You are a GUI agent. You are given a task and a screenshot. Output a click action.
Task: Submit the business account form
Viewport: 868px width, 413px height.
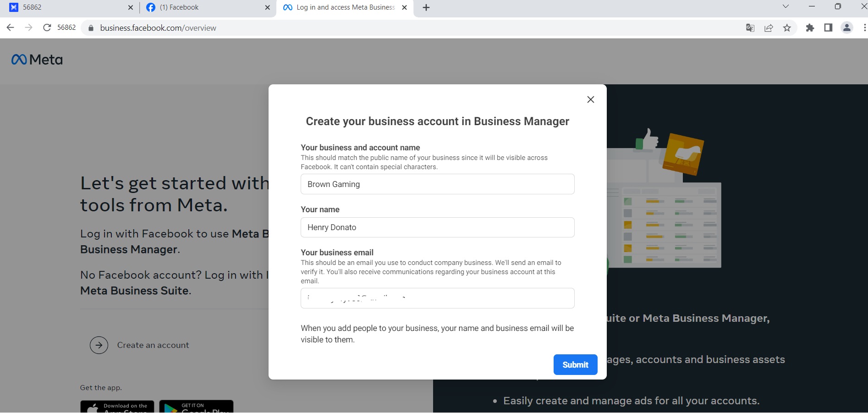click(575, 364)
